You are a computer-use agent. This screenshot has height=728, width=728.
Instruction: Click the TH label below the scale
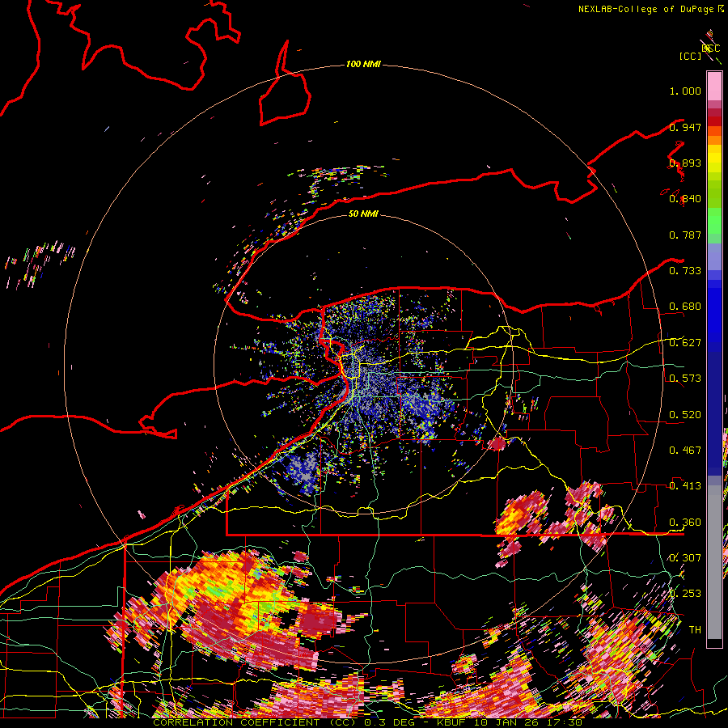tap(695, 630)
